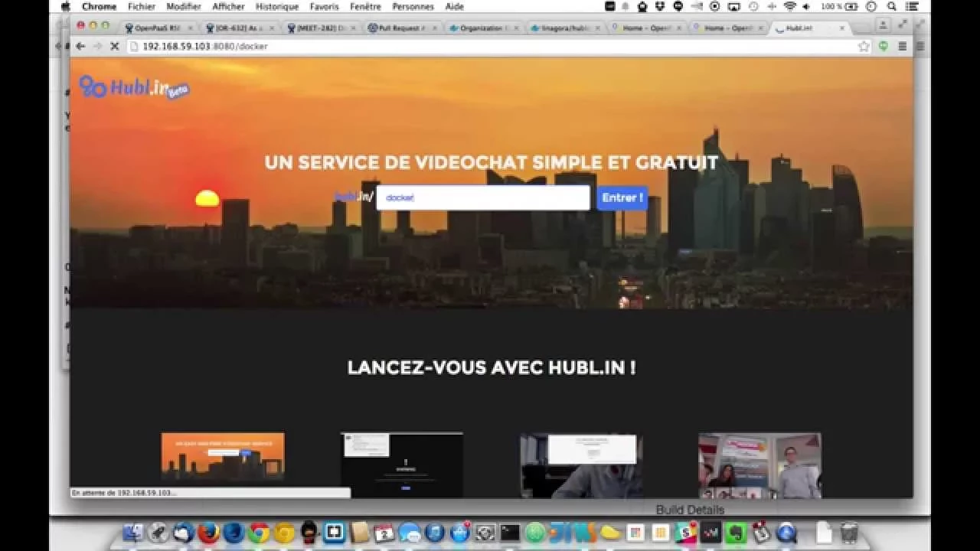Click the volume icon in the menu bar
This screenshot has height=551, width=980.
click(x=806, y=6)
